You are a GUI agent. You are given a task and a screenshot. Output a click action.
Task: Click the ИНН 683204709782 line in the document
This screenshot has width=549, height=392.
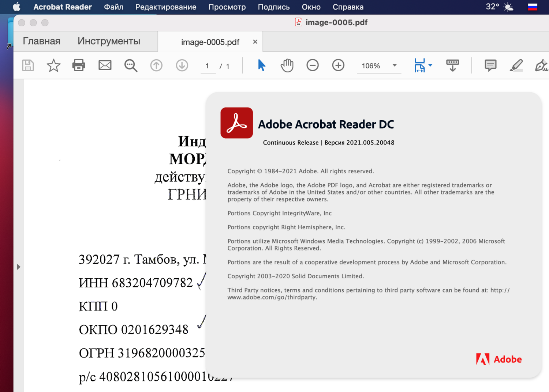coord(135,283)
